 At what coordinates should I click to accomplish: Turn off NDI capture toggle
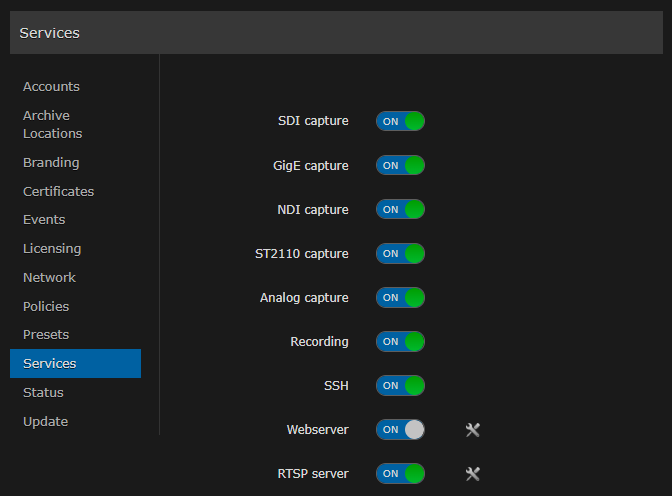tap(400, 209)
